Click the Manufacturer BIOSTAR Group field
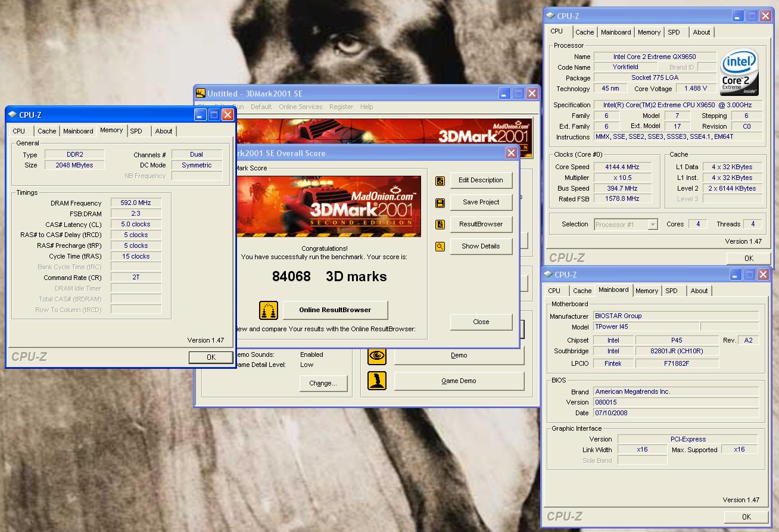 676,316
